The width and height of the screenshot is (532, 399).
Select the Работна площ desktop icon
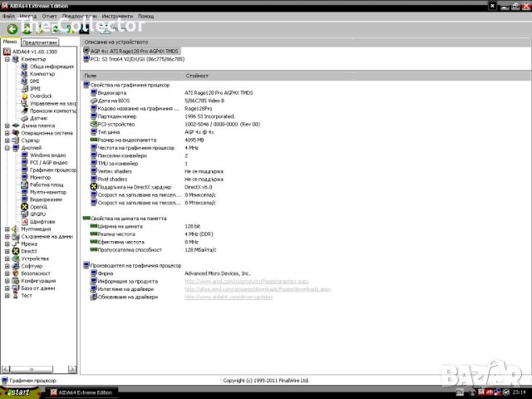(x=24, y=185)
